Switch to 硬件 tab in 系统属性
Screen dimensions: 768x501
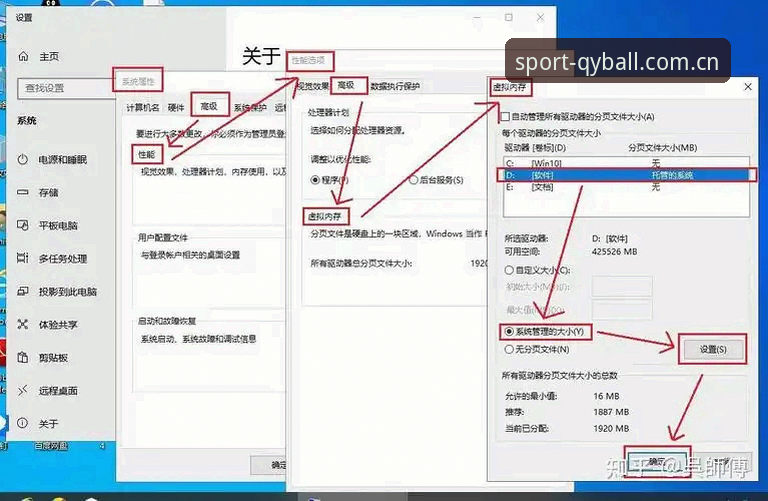[176, 108]
